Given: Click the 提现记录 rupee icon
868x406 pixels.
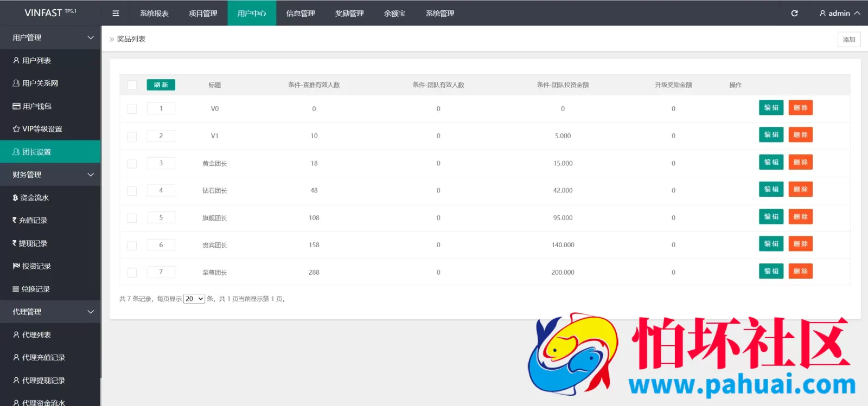Looking at the screenshot, I should pyautogui.click(x=15, y=243).
